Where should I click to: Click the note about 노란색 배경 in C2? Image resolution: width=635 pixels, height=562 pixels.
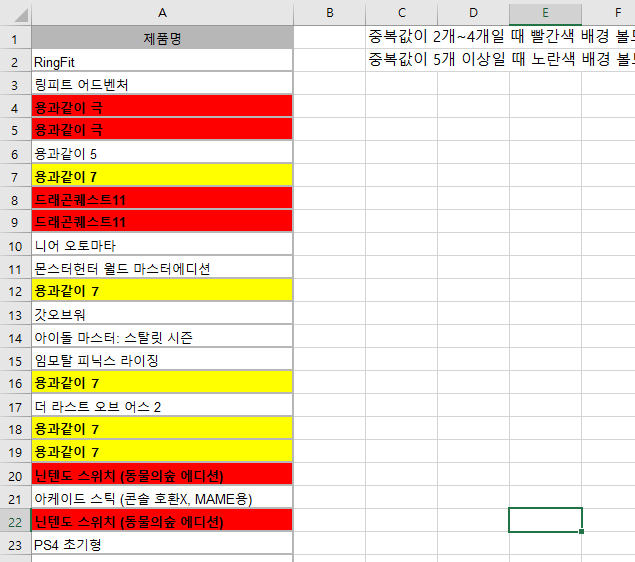(501, 60)
